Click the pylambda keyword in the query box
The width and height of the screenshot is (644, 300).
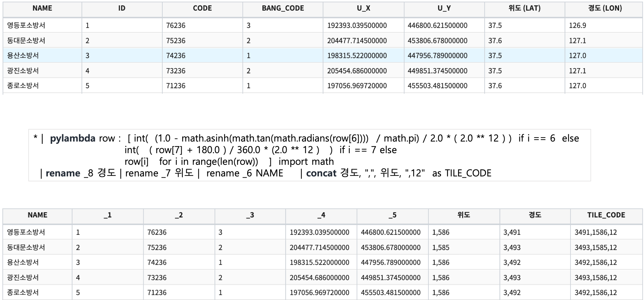pyautogui.click(x=73, y=139)
